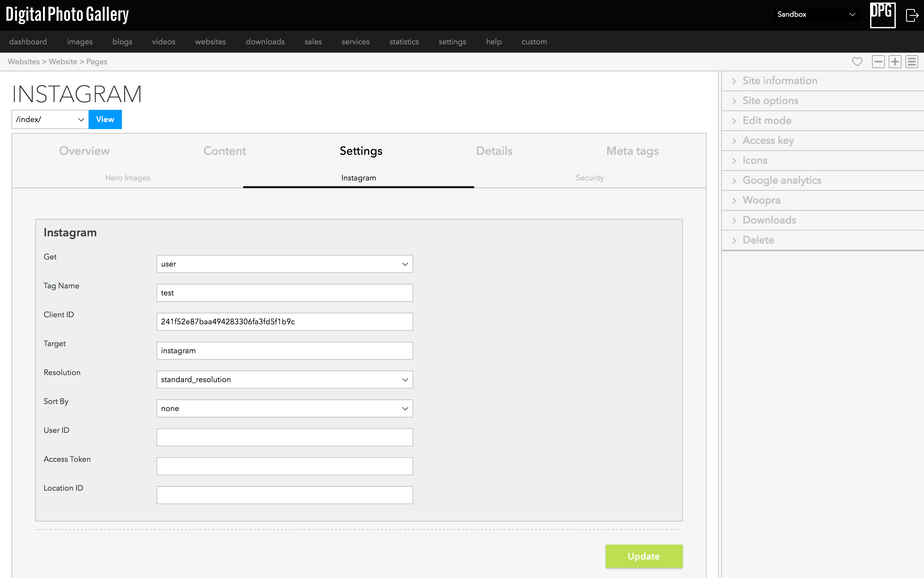Follow the Website breadcrumb link
The image size is (924, 578).
(63, 62)
